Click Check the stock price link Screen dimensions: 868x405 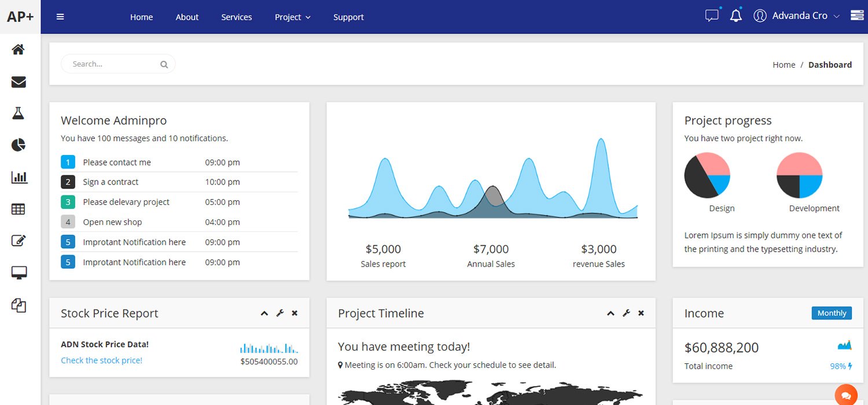(x=101, y=360)
